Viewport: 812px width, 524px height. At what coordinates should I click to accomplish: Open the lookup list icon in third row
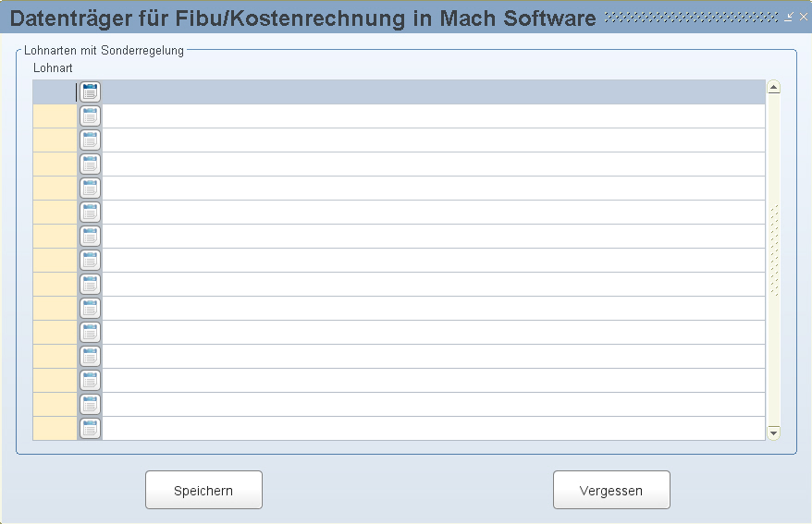tap(90, 140)
